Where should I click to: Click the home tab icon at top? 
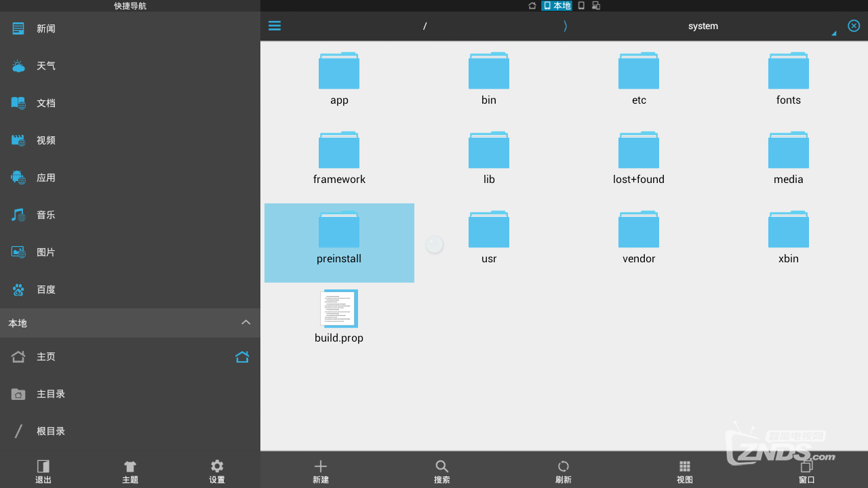coord(532,5)
